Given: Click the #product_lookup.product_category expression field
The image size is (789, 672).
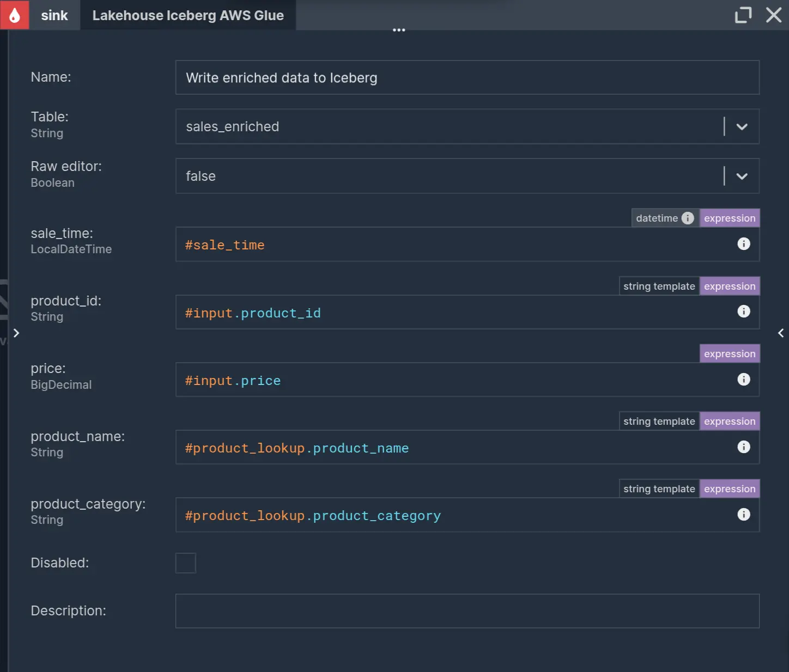Looking at the screenshot, I should point(468,515).
